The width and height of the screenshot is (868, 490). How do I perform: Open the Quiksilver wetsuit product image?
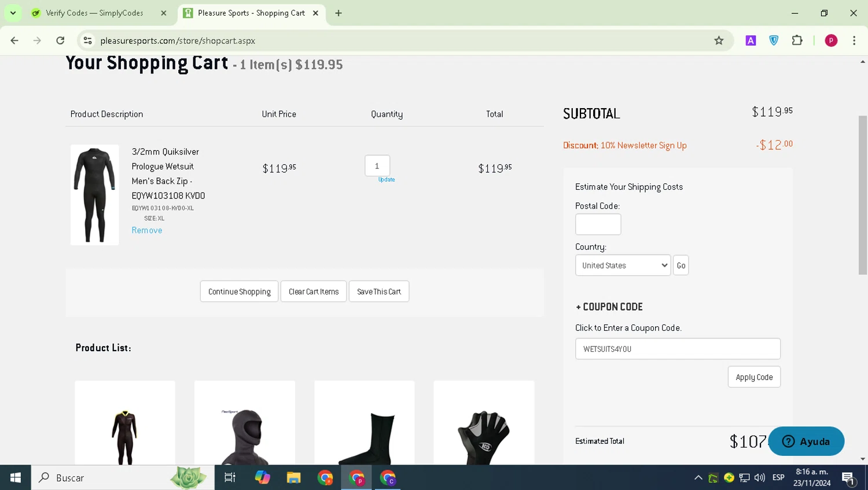94,195
